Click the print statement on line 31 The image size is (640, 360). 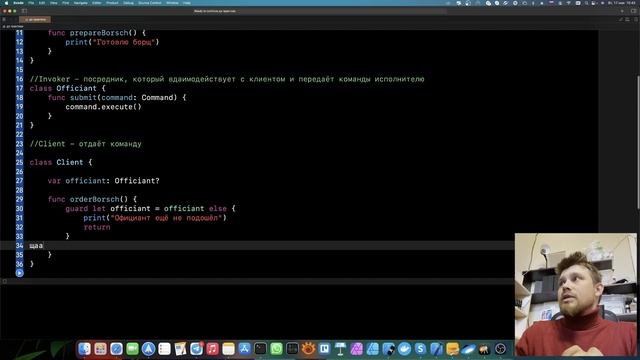[x=155, y=218]
